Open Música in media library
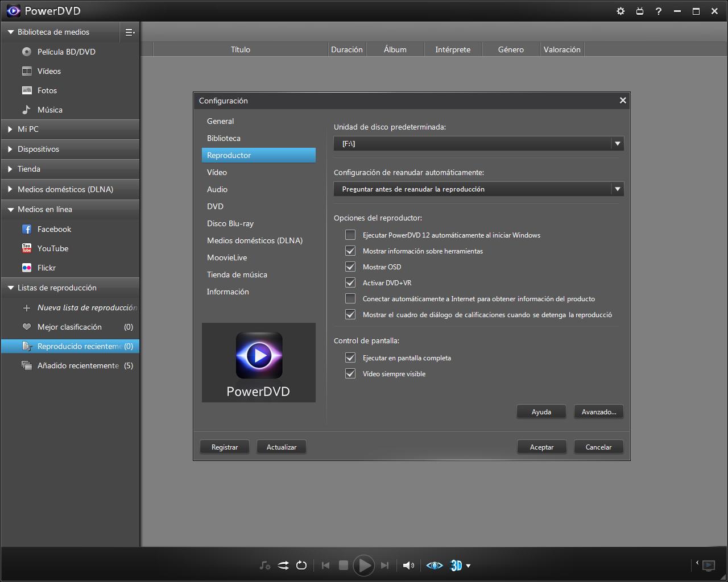The image size is (728, 582). tap(50, 110)
